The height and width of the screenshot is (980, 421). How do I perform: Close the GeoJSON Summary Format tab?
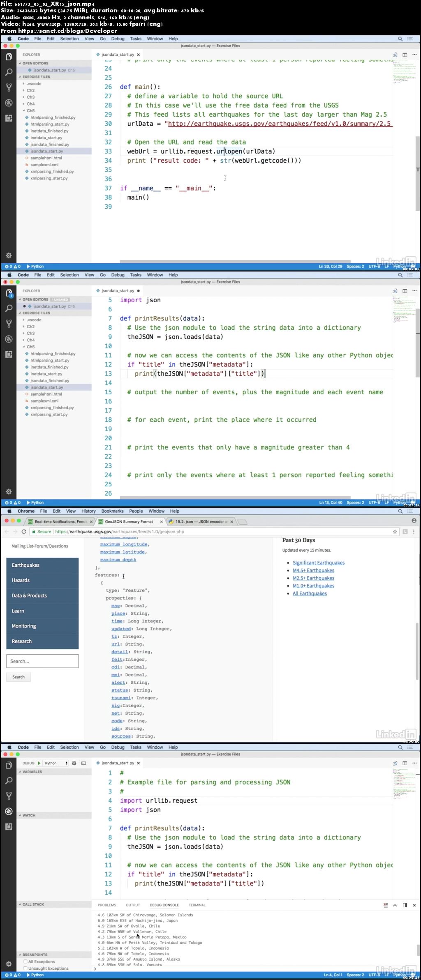pos(161,522)
